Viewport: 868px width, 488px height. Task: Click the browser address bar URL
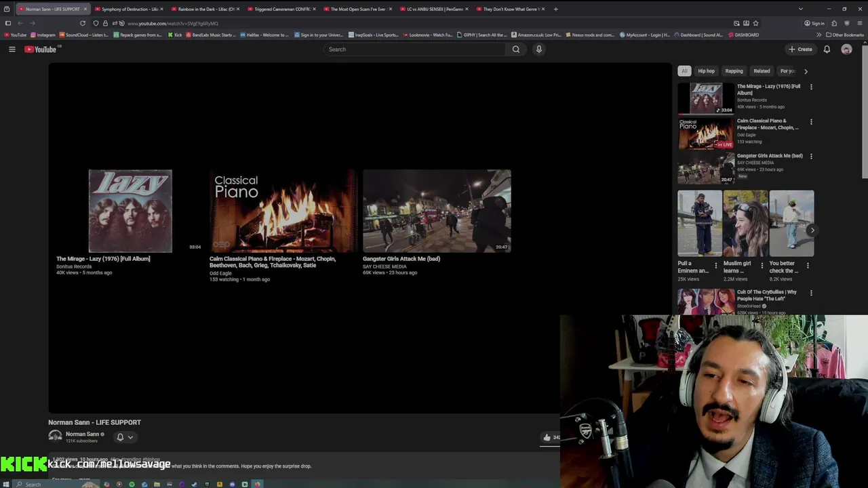click(x=173, y=24)
